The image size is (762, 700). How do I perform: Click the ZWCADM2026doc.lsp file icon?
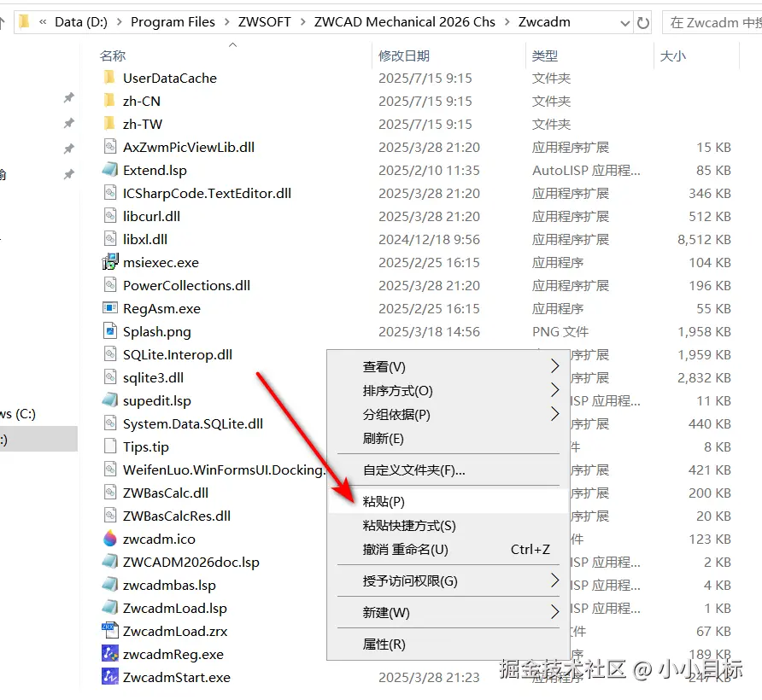(x=110, y=562)
